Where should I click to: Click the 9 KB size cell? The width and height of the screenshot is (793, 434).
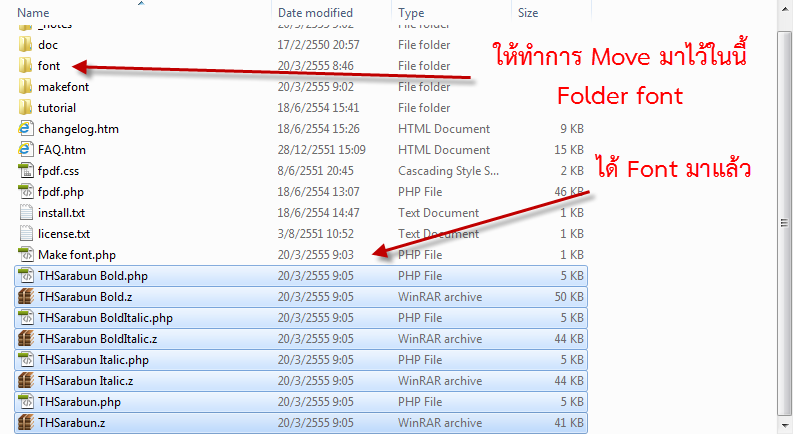[x=572, y=129]
